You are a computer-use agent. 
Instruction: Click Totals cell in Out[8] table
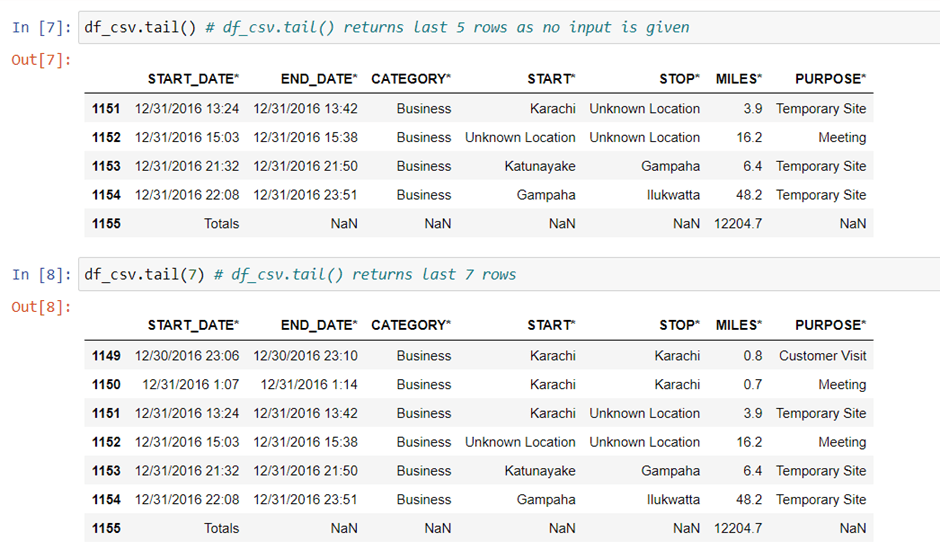pyautogui.click(x=221, y=528)
